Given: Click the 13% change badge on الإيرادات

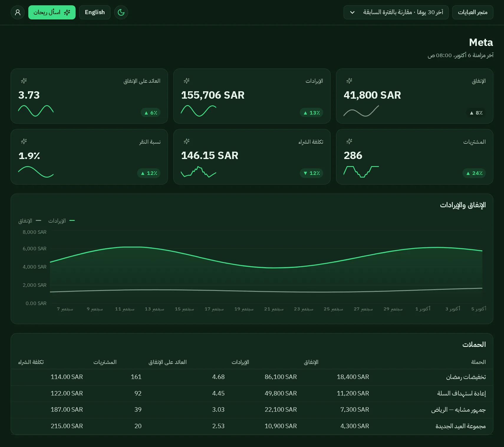Looking at the screenshot, I should click(x=312, y=113).
